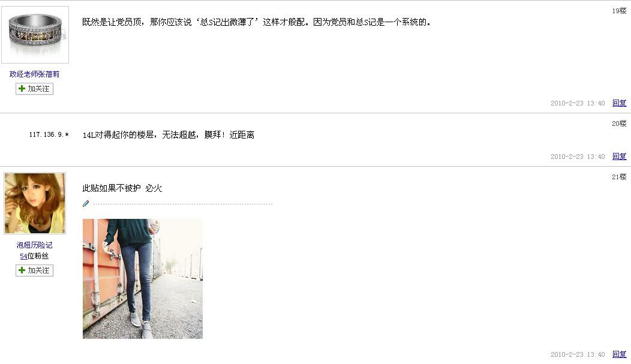Reply to the 20楼 post by 117.136.9.*

[620, 157]
